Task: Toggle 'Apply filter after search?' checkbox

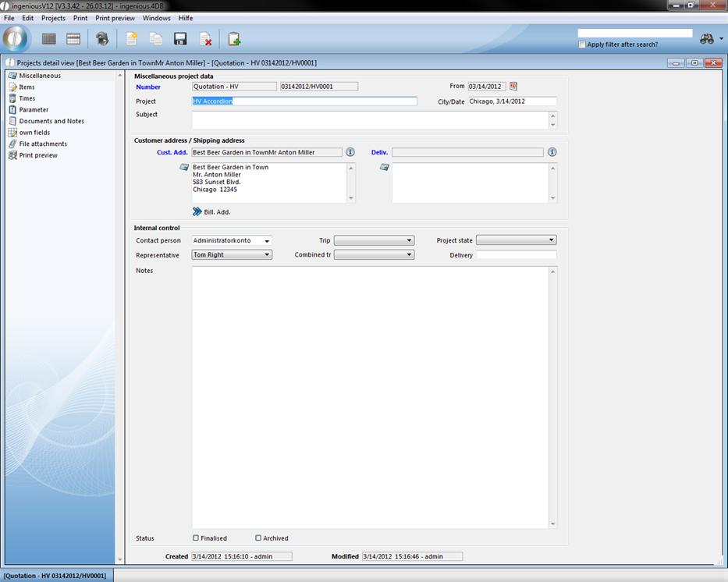Action: 582,44
